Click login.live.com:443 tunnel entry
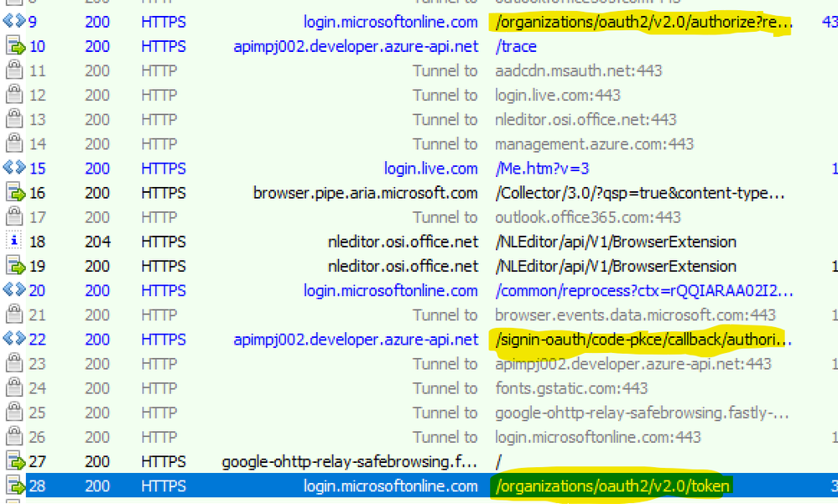Image resolution: width=838 pixels, height=504 pixels. click(x=558, y=96)
